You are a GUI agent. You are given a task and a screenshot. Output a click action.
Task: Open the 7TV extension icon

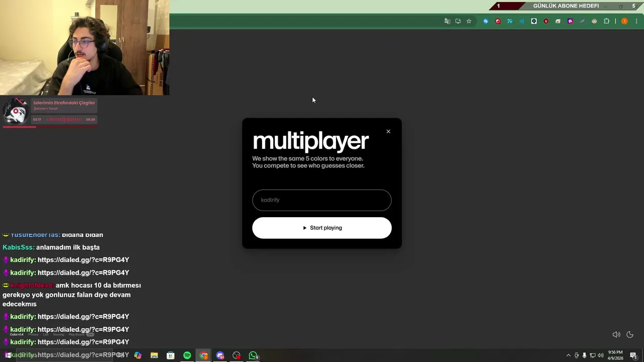[x=510, y=21]
